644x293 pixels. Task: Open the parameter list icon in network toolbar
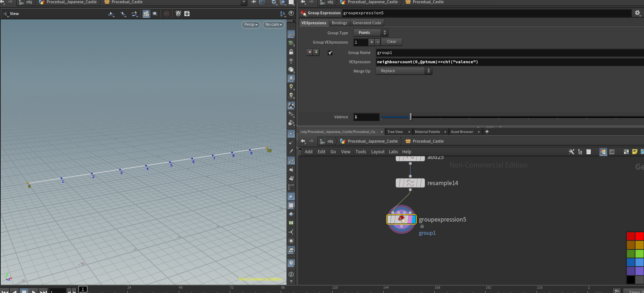point(589,152)
